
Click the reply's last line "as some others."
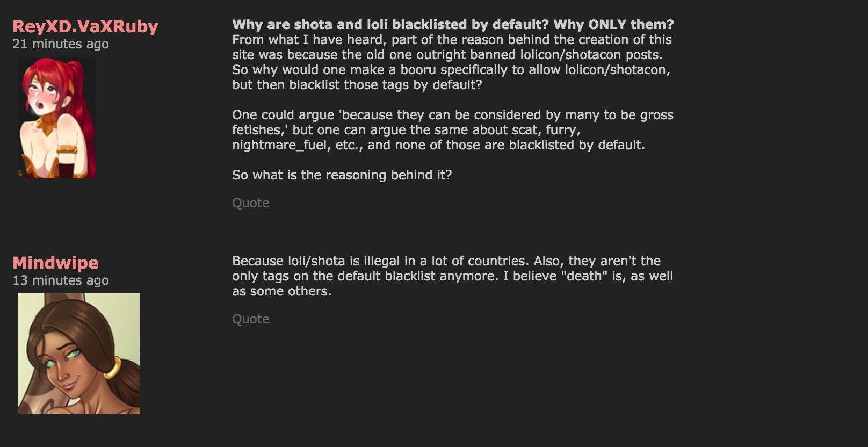(x=281, y=291)
